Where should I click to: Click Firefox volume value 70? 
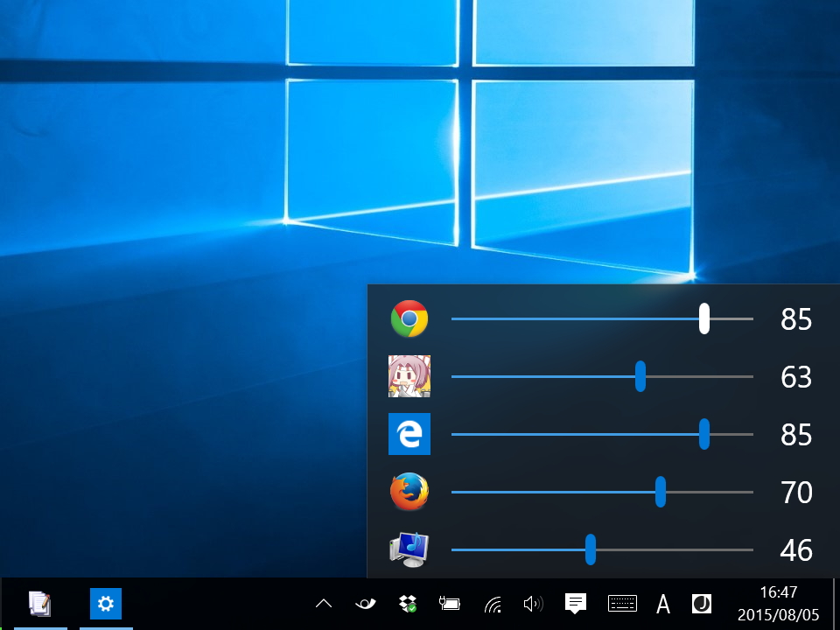(x=796, y=493)
